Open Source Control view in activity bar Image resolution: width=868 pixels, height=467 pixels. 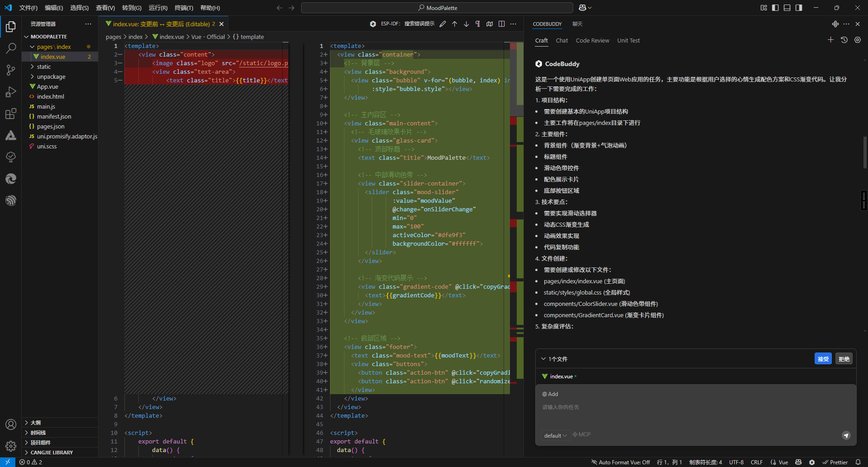pos(11,70)
